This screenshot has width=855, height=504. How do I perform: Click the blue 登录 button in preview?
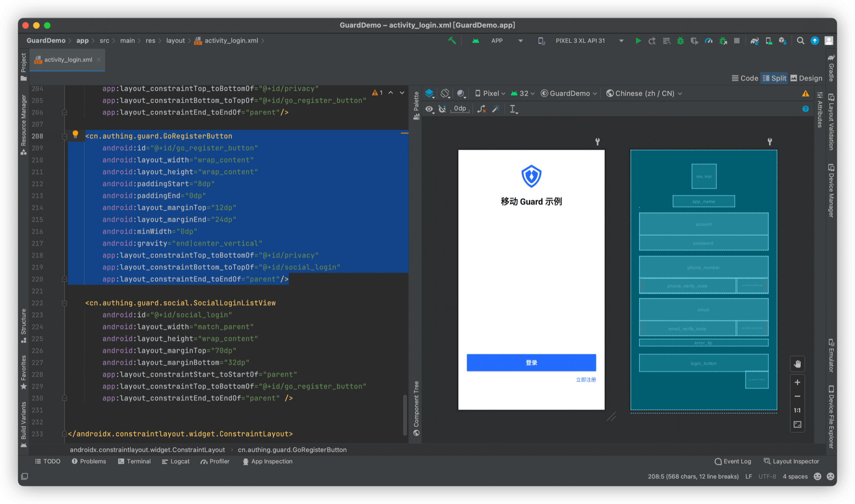531,363
